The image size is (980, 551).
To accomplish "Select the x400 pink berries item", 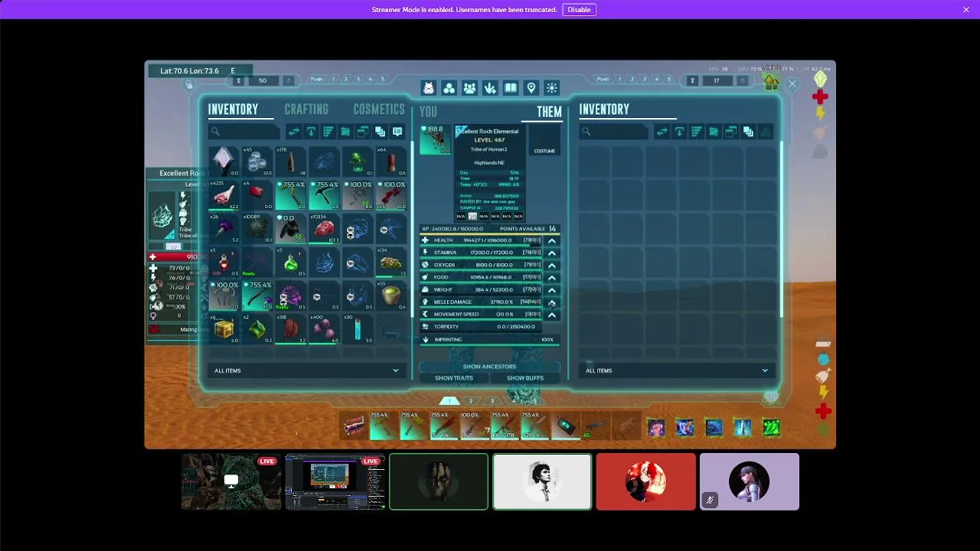I will (x=325, y=329).
